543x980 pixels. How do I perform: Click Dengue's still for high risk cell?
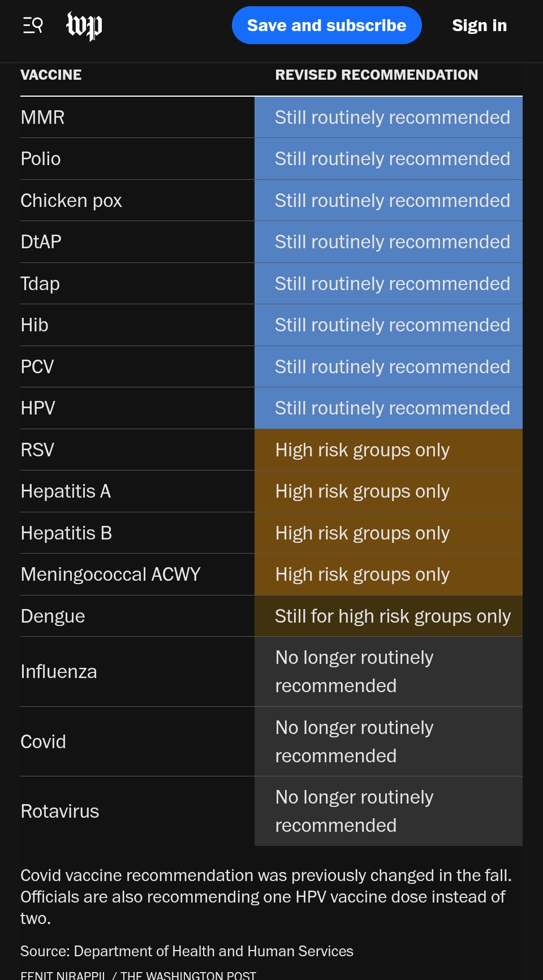coord(389,616)
